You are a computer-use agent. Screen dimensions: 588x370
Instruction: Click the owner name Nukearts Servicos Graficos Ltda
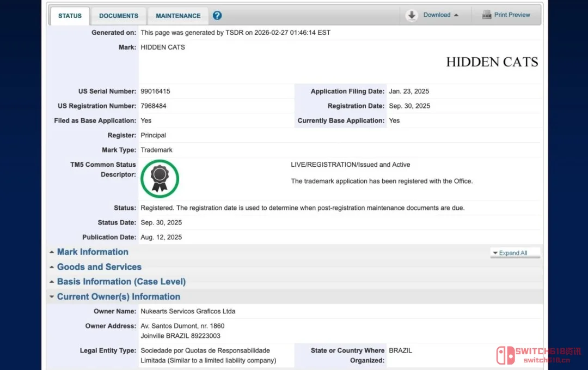pyautogui.click(x=188, y=311)
